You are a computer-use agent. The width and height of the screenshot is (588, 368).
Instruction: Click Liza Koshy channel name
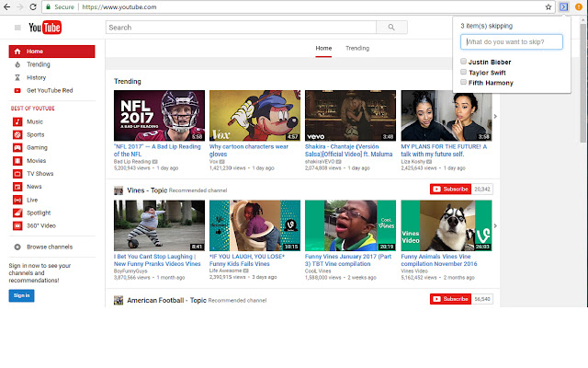[413, 162]
